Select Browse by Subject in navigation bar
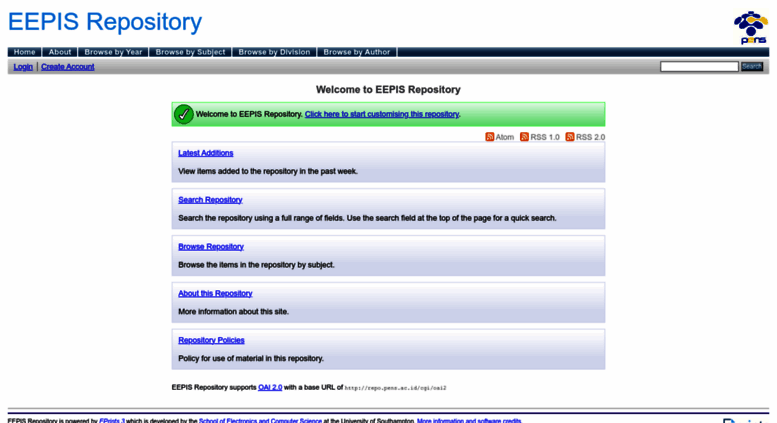 [x=190, y=52]
